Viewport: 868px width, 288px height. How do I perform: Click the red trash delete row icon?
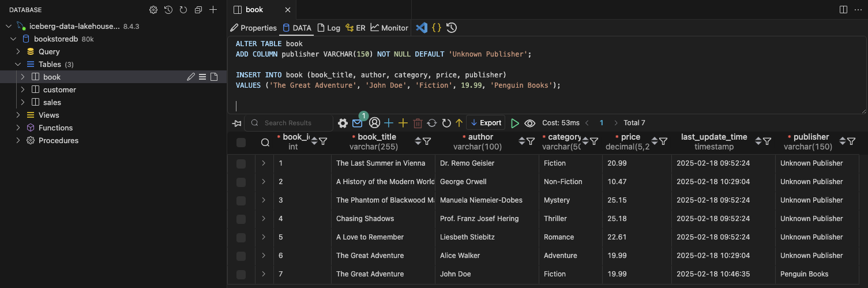tap(418, 123)
